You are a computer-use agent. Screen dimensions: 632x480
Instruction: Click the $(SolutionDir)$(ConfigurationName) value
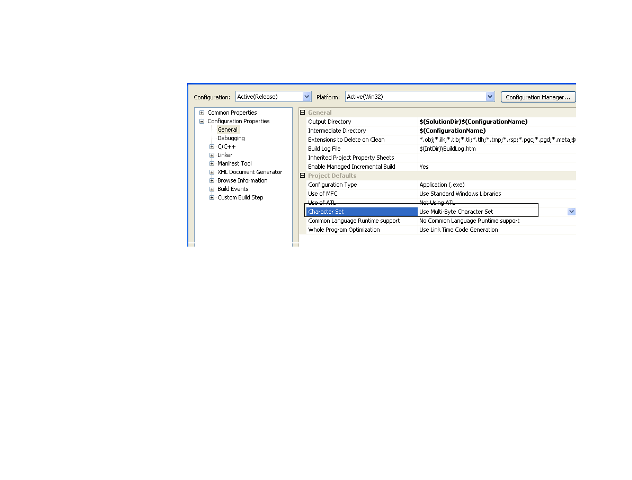[473, 122]
